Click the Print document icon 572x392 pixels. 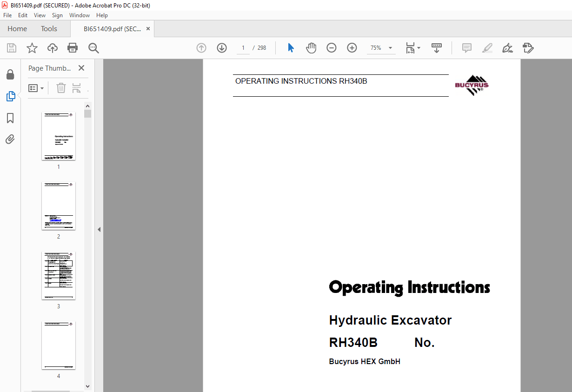tap(73, 47)
